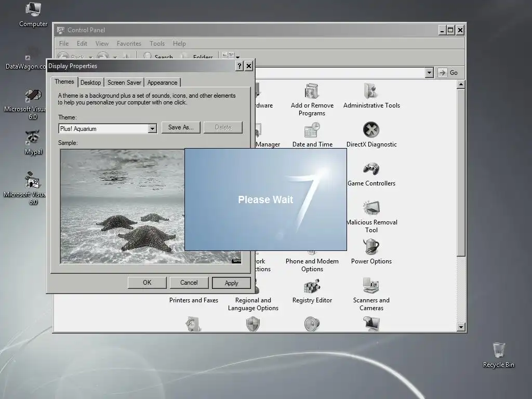Click the Control Panel scrollbar up arrow

461,85
